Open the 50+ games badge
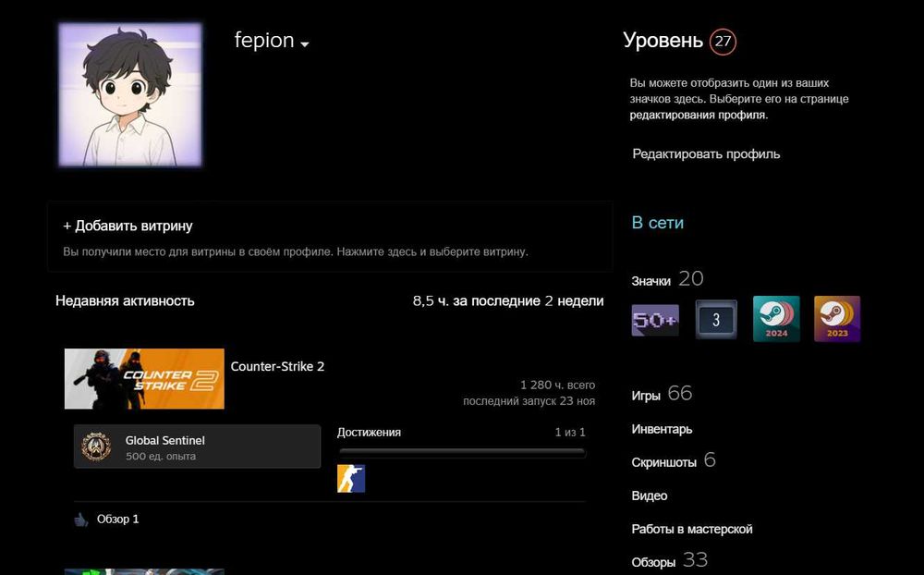The image size is (924, 575). click(x=655, y=320)
